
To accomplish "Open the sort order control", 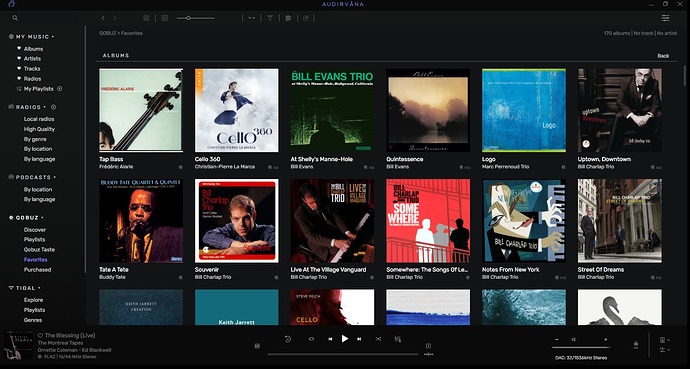I will [251, 18].
